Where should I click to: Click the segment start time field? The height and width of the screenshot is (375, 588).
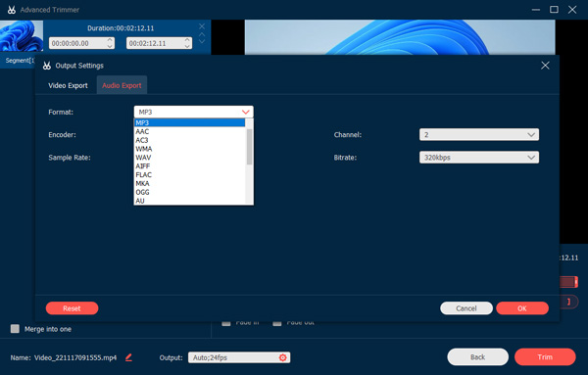(x=81, y=43)
